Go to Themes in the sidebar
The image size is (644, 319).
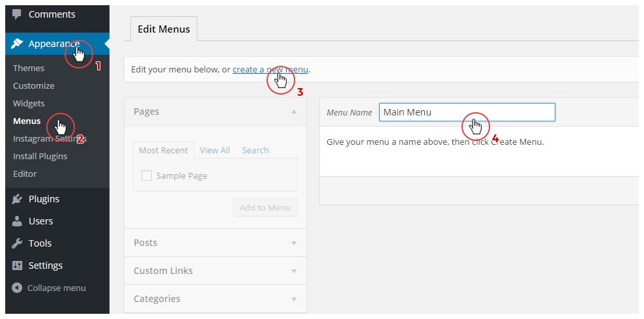[x=29, y=68]
